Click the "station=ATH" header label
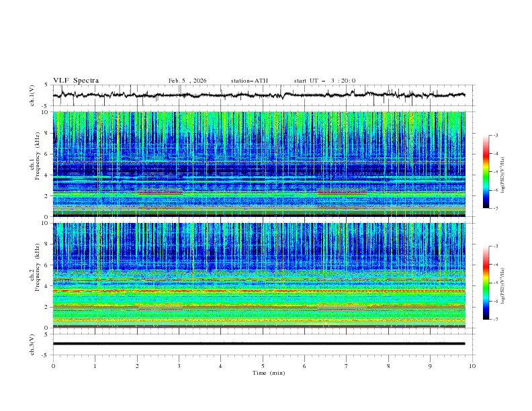 click(249, 81)
